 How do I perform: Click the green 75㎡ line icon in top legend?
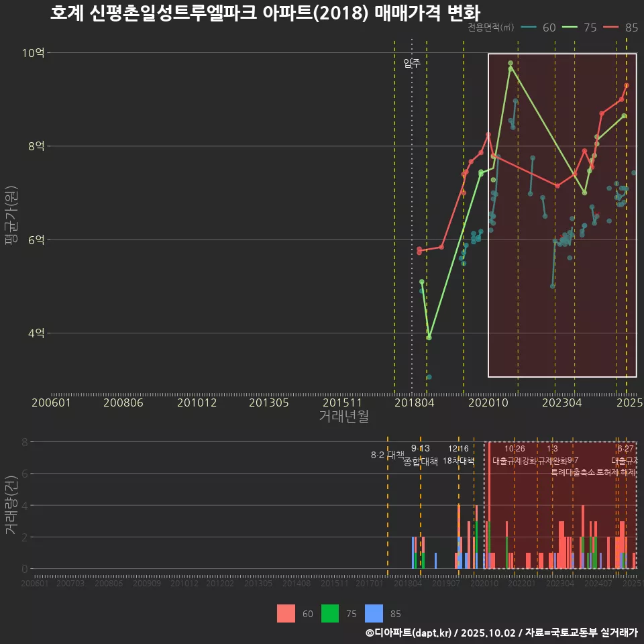(x=570, y=28)
